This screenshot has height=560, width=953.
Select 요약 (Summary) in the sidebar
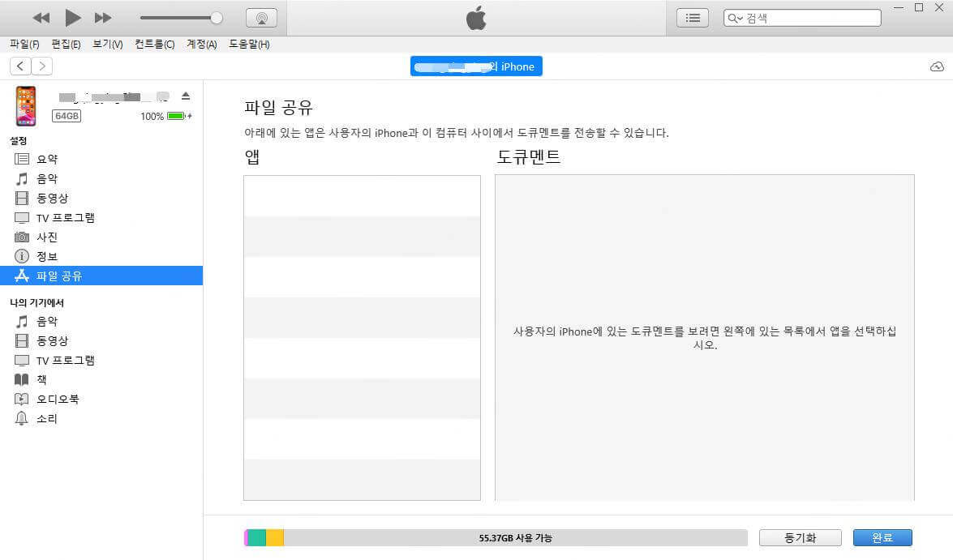coord(48,158)
